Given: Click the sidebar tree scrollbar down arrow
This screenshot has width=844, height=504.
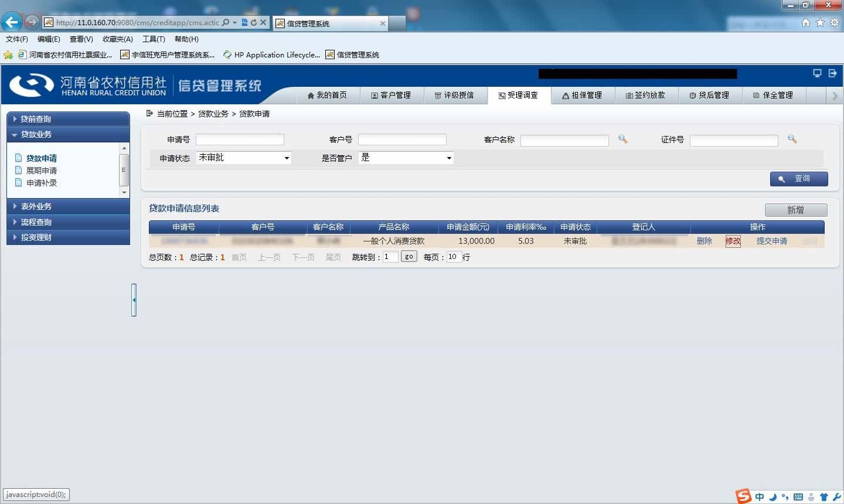Looking at the screenshot, I should pyautogui.click(x=124, y=193).
